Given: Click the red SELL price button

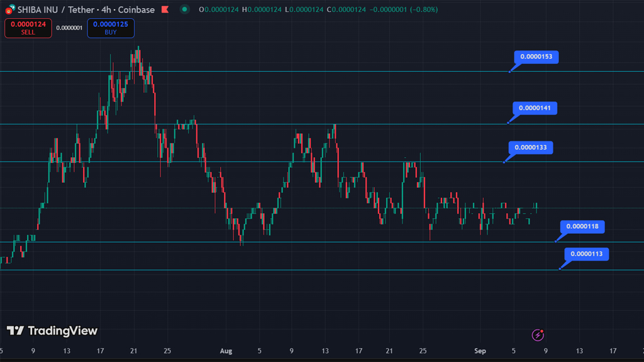Looking at the screenshot, I should pos(28,28).
